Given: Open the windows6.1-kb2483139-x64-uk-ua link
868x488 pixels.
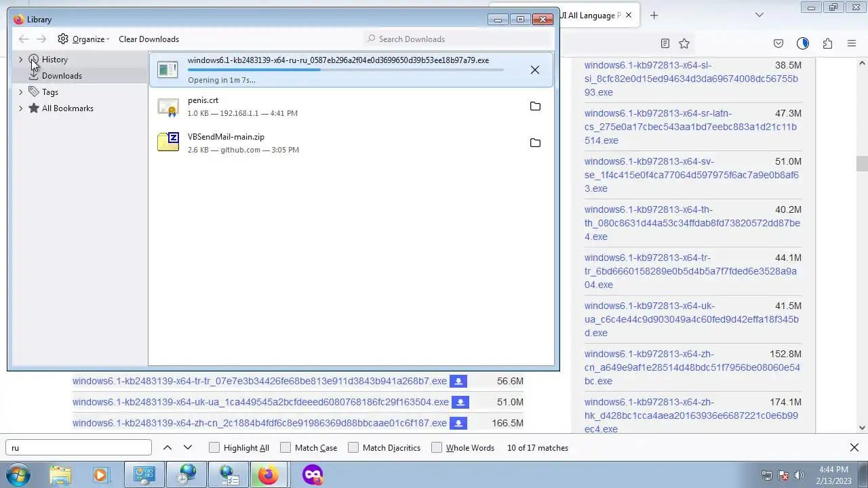Looking at the screenshot, I should click(260, 402).
